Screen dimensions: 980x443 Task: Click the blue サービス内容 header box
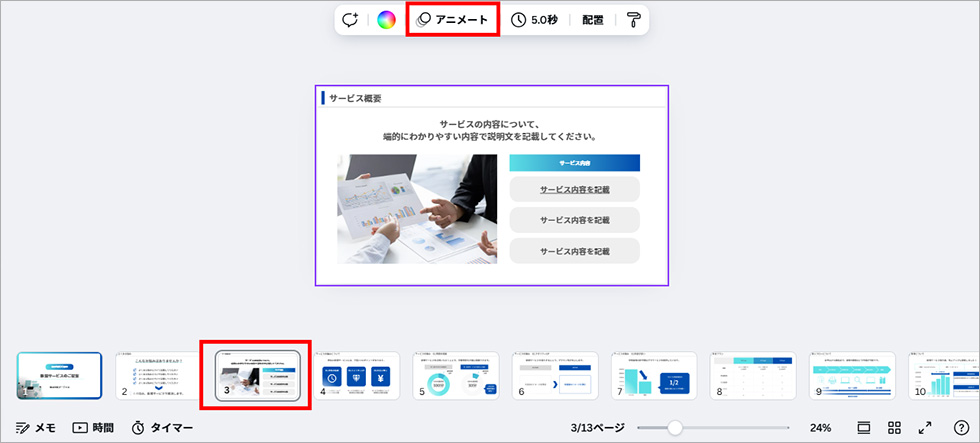click(x=574, y=163)
